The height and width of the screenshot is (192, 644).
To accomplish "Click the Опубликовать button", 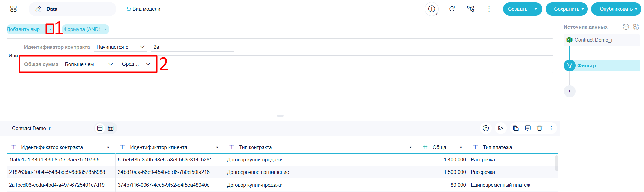I will pyautogui.click(x=616, y=9).
